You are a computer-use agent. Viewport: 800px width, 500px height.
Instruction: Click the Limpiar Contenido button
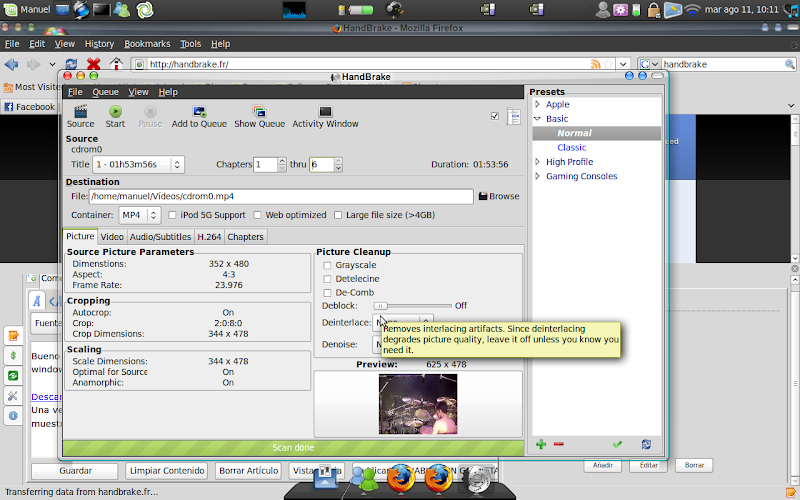click(167, 470)
